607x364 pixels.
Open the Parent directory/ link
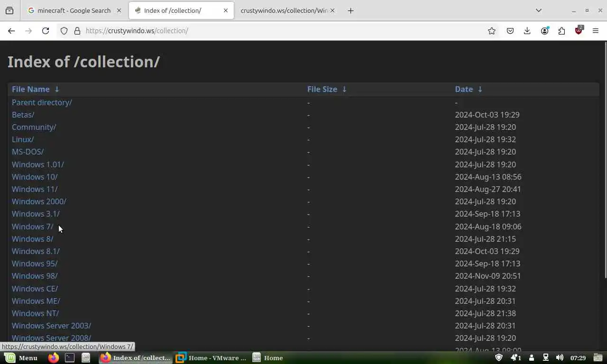42,102
